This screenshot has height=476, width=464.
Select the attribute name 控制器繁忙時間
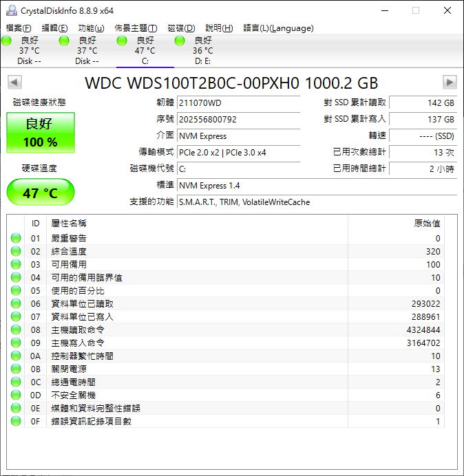tap(83, 356)
